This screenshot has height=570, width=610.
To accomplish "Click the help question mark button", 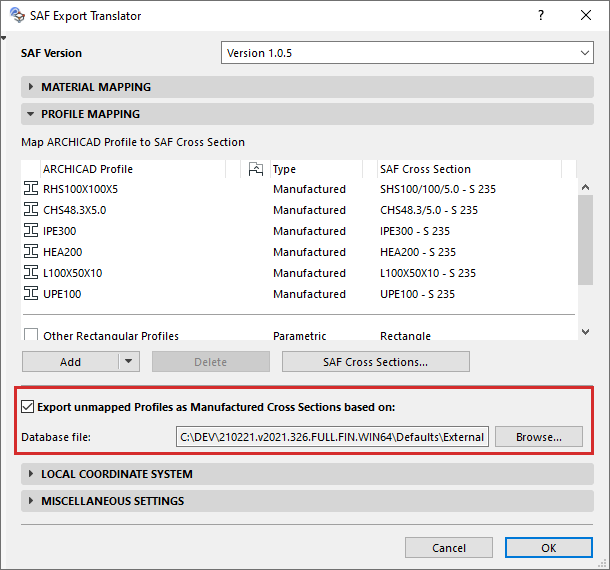I will [x=541, y=16].
